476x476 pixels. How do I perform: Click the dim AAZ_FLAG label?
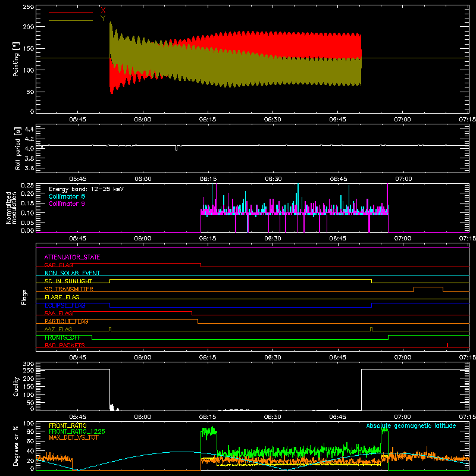point(58,329)
